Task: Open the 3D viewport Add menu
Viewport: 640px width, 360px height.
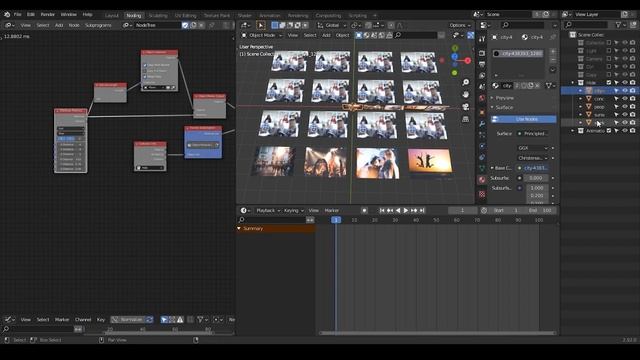Action: tap(326, 36)
